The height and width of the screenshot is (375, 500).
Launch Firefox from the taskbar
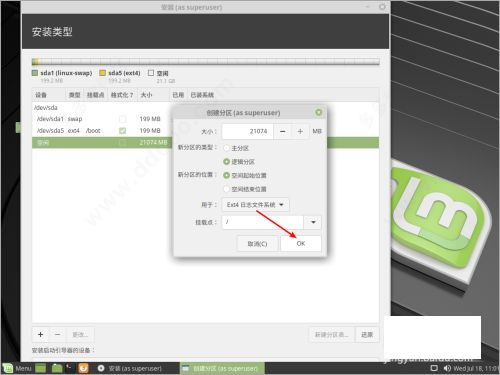coord(83,368)
